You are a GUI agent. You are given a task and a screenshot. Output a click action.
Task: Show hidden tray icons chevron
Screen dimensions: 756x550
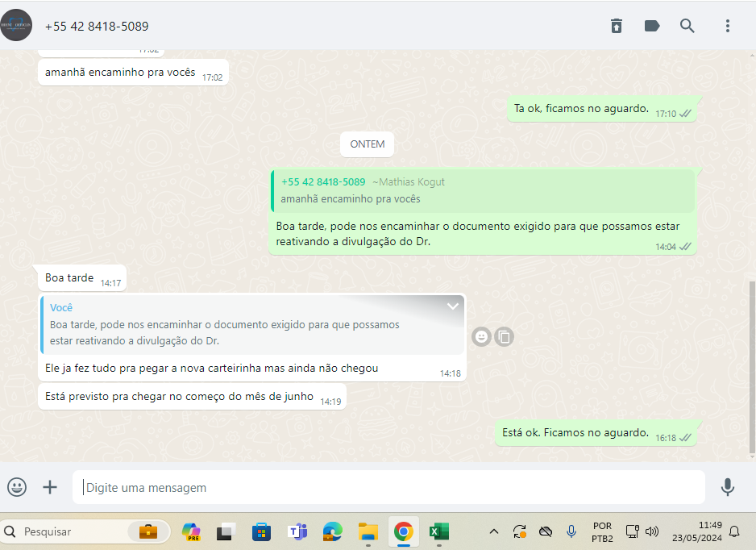click(494, 531)
